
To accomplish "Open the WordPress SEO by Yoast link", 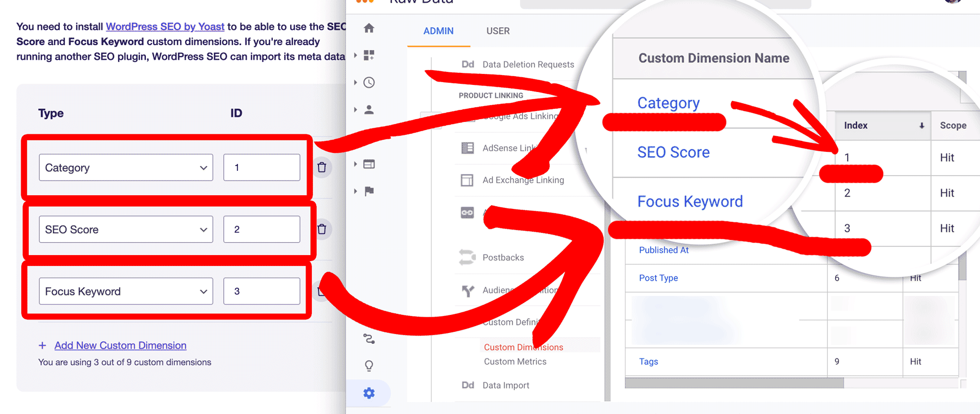I will [x=165, y=26].
